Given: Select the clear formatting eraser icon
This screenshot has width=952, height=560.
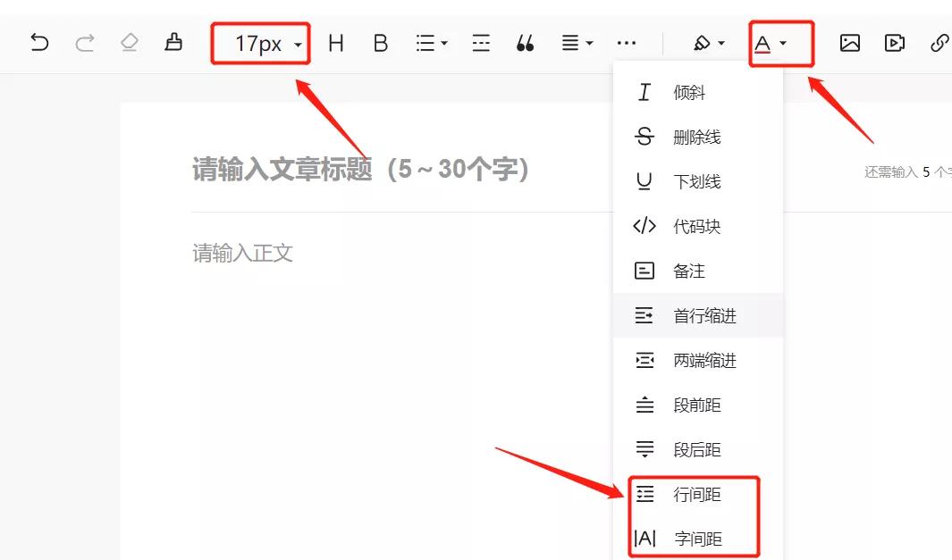Looking at the screenshot, I should point(127,42).
